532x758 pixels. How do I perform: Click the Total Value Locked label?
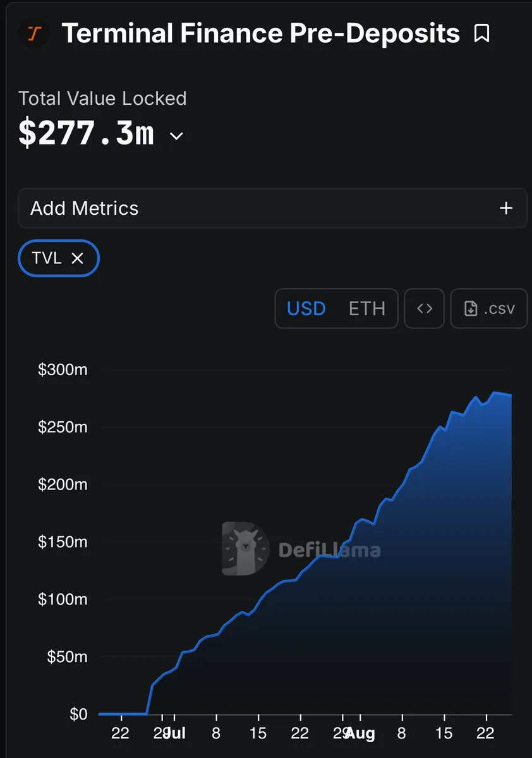pos(102,98)
